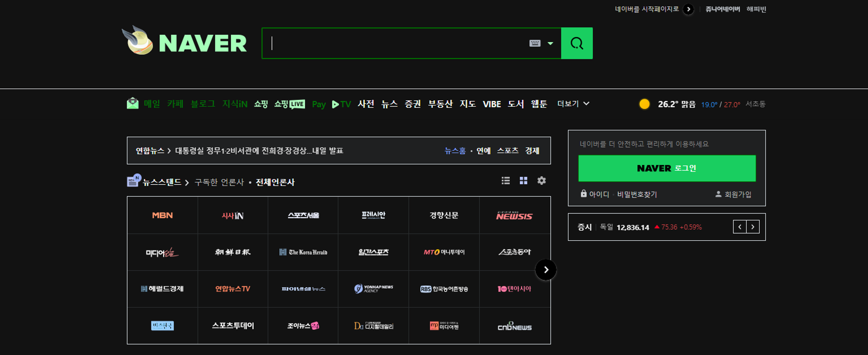
Task: Open 카페 in navigation
Action: [175, 104]
